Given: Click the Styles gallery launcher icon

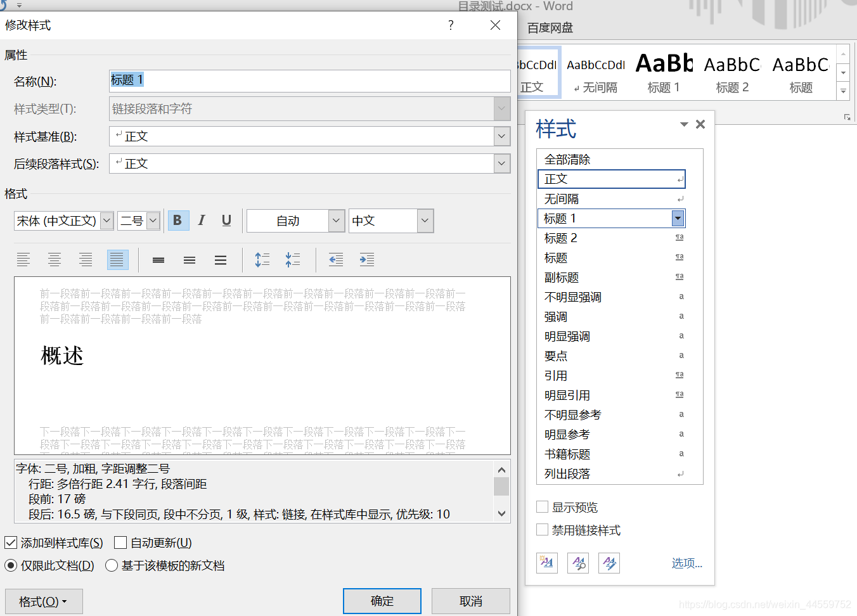Looking at the screenshot, I should 847,117.
